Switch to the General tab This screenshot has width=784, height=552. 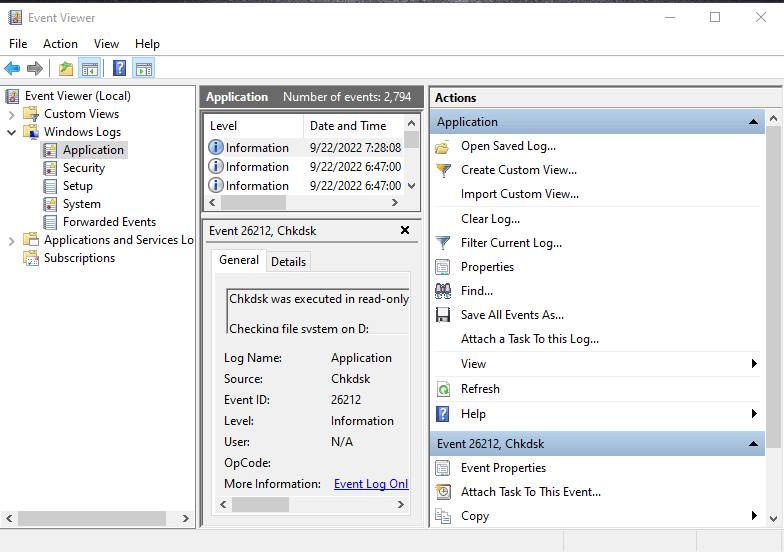(238, 260)
